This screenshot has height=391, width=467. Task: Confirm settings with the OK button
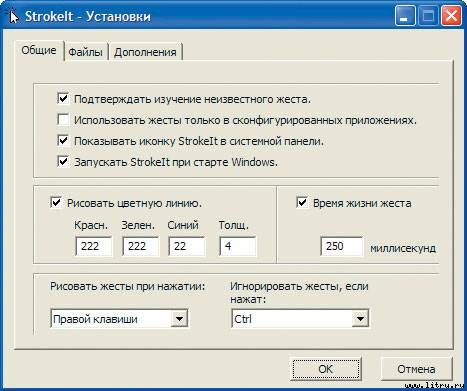[x=325, y=369]
